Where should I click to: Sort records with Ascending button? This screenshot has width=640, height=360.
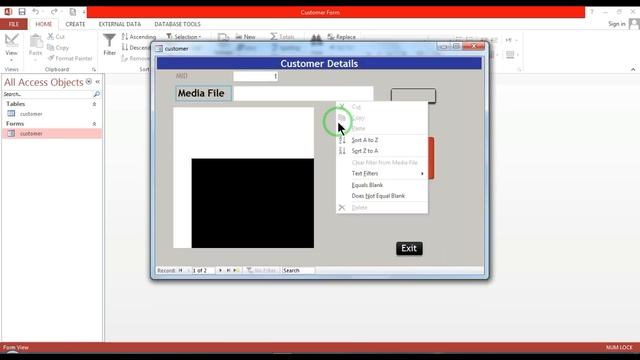139,37
